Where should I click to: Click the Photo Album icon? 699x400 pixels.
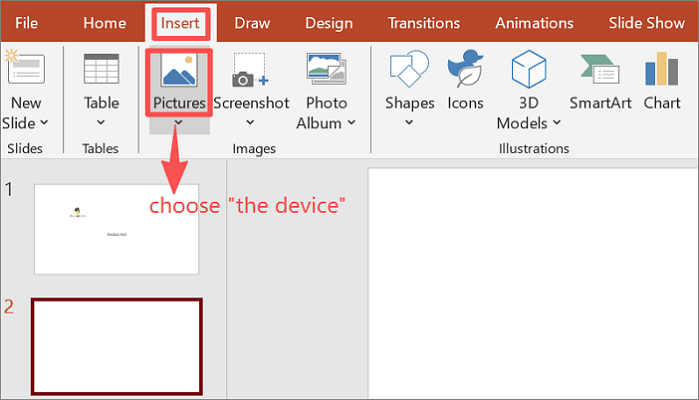pos(326,69)
